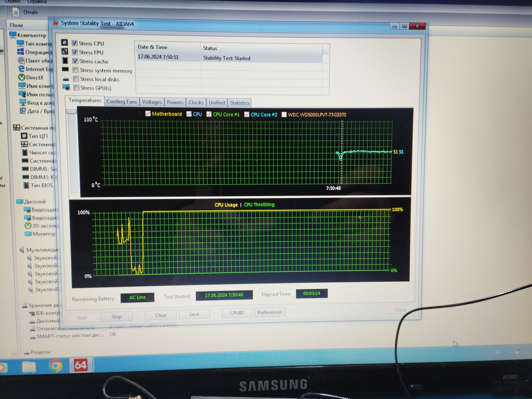Select DirectX item in AIDA64 list
The height and width of the screenshot is (399, 532).
click(35, 78)
